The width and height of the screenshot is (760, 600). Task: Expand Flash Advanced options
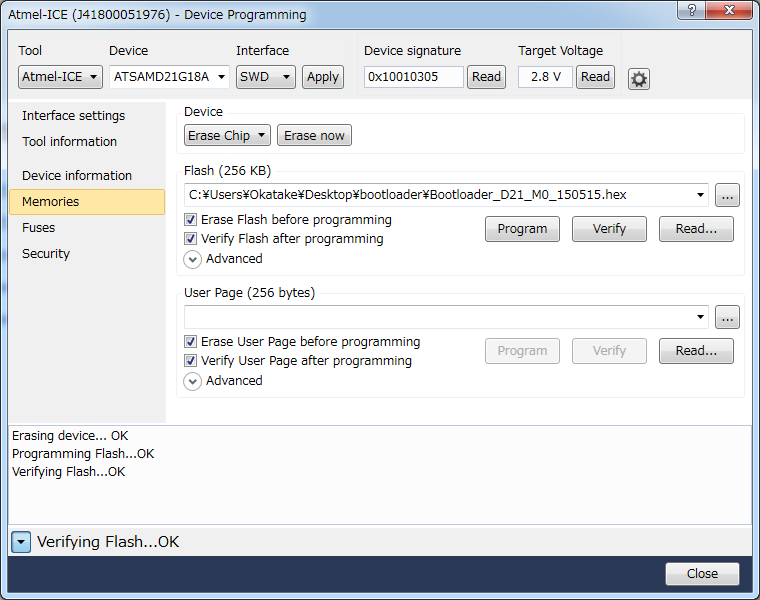[192, 259]
